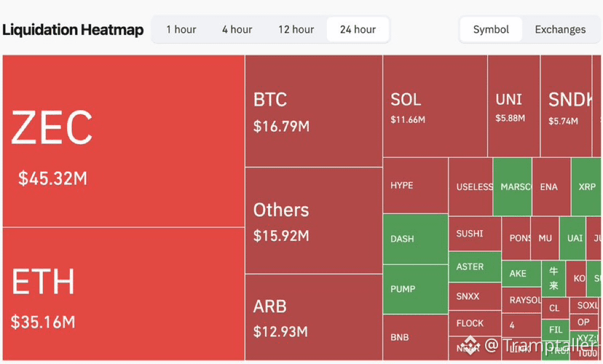Click the green ASTER tile
603x364 pixels.
(x=475, y=266)
